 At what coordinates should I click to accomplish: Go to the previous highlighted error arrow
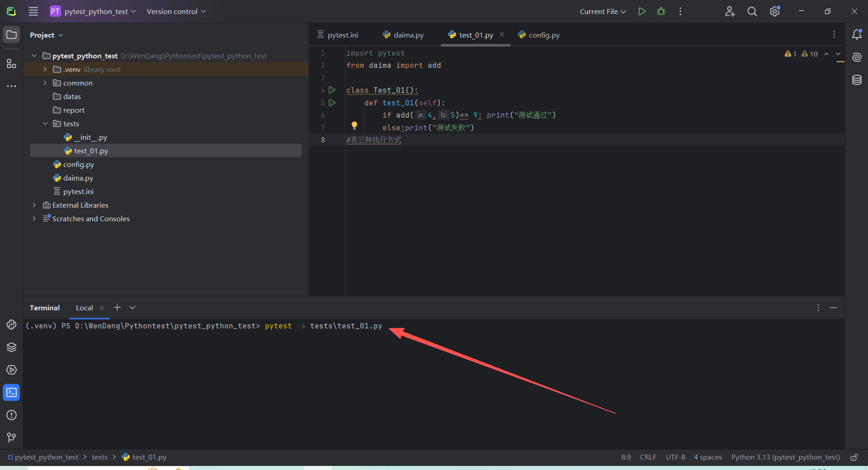[826, 54]
